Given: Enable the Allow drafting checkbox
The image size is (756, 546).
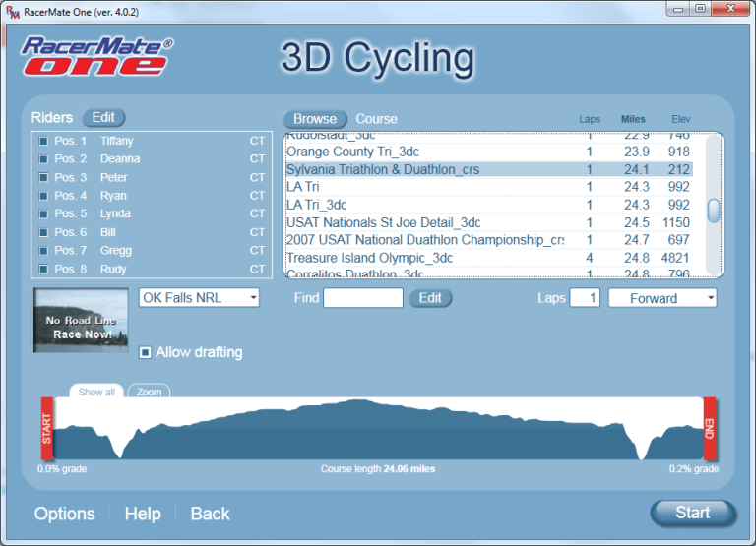Looking at the screenshot, I should point(146,352).
